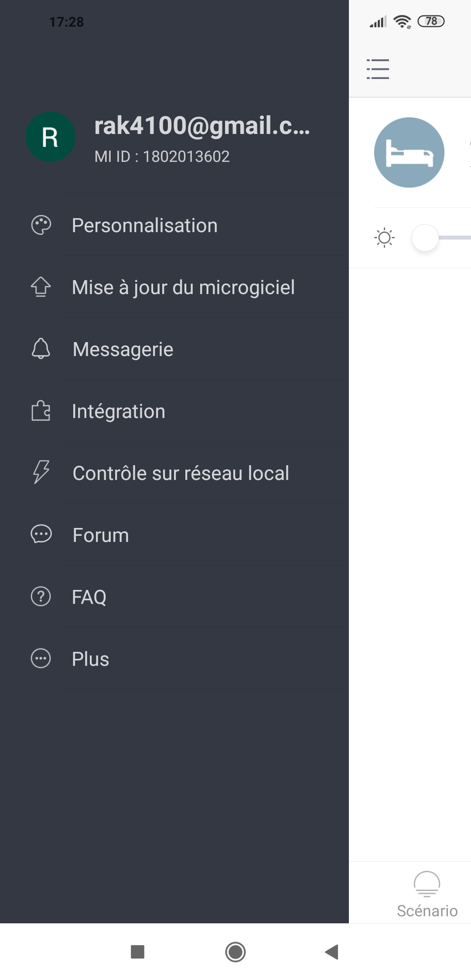Image resolution: width=471 pixels, height=980 pixels.
Task: Tap the Plus three-dots circle icon
Action: pos(41,658)
